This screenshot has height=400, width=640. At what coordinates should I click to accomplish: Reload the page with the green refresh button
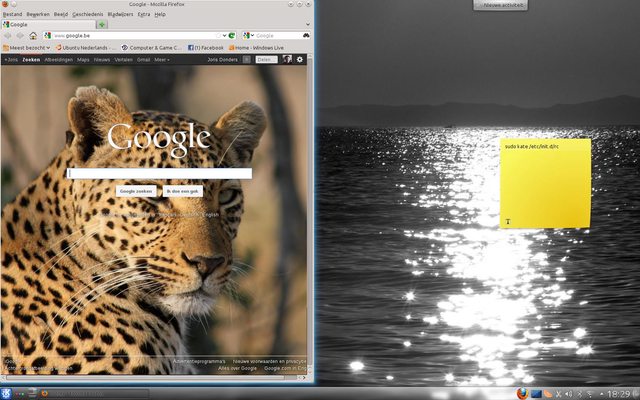point(232,36)
